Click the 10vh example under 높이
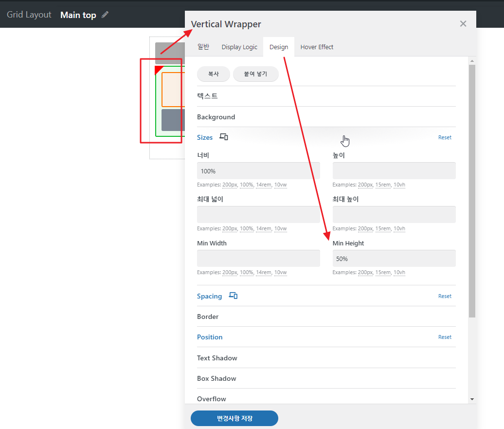The width and height of the screenshot is (504, 429). click(399, 185)
